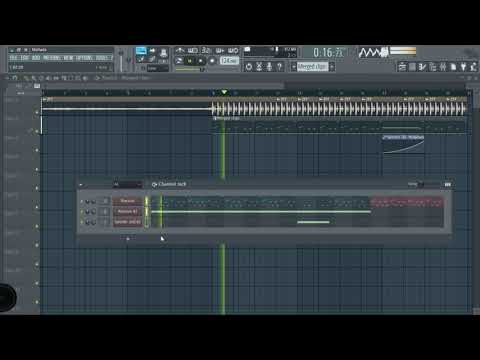
Task: Select the automation clip in playlist
Action: click(x=403, y=145)
